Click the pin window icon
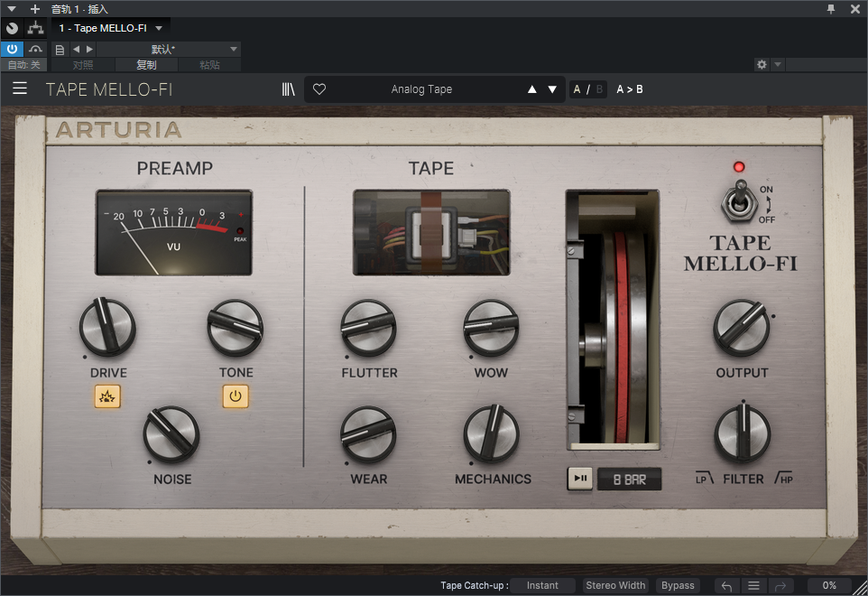Viewport: 868px width, 596px height. pyautogui.click(x=831, y=9)
